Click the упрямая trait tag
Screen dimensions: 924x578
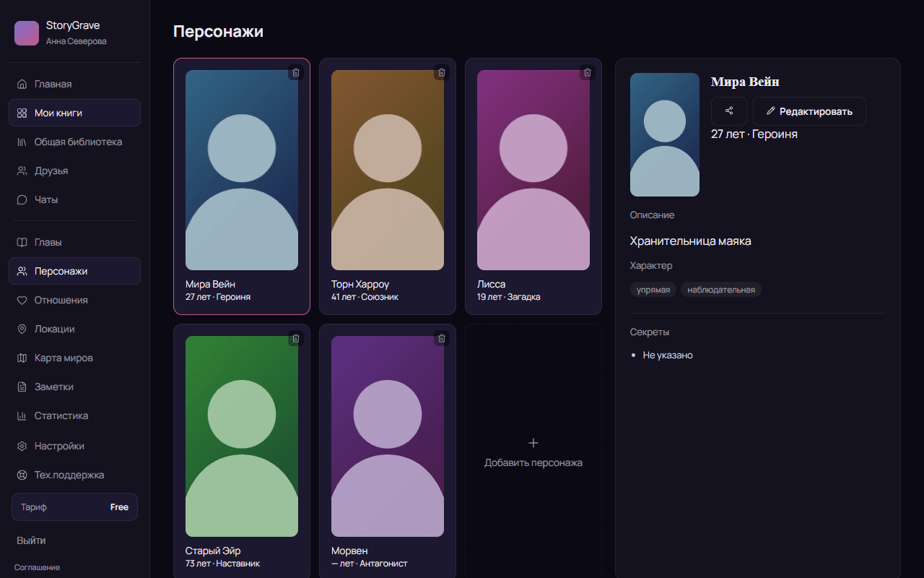pos(653,290)
